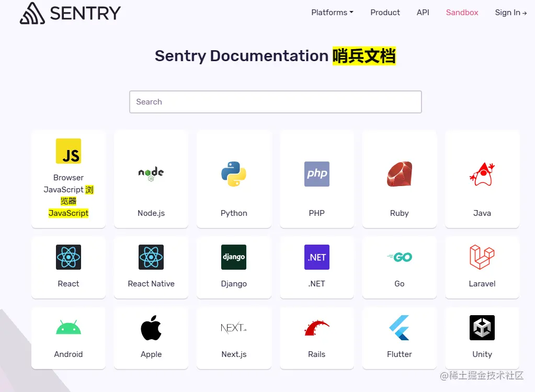Click the Sandbox link

pos(461,13)
